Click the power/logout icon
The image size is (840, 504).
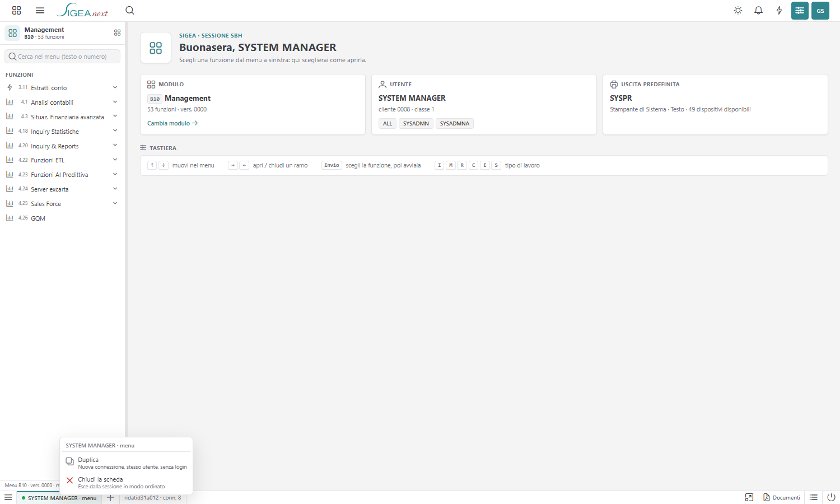point(832,497)
